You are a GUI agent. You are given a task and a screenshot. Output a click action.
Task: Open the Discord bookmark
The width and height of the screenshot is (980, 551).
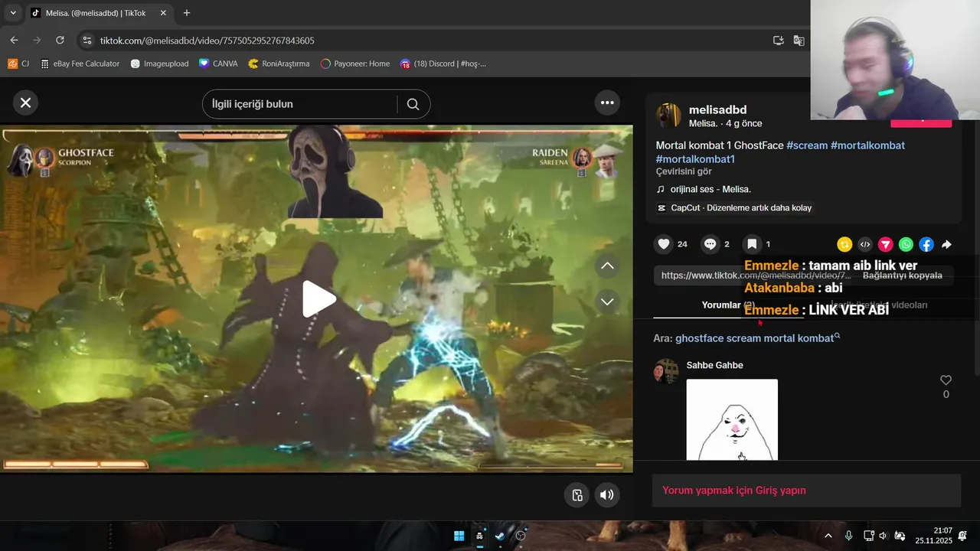point(443,64)
